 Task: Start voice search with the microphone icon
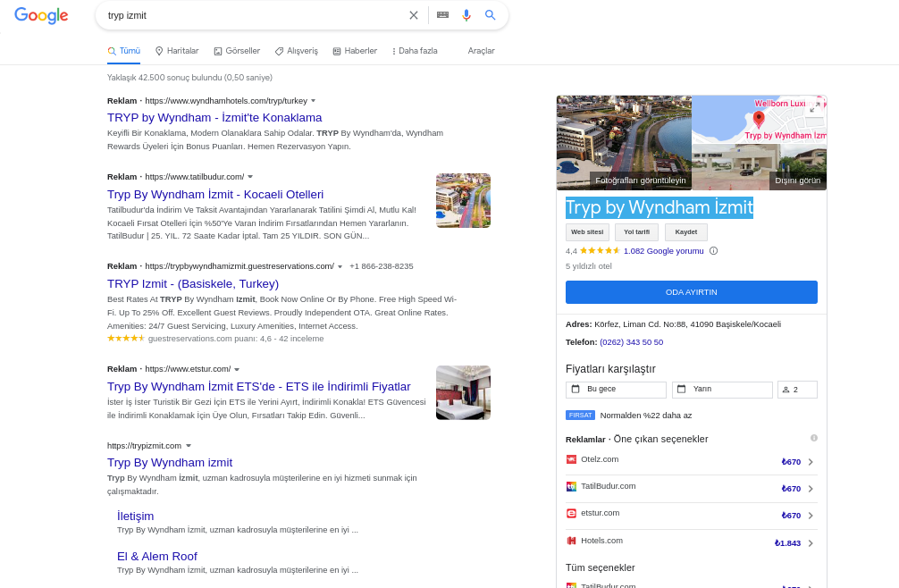[466, 15]
